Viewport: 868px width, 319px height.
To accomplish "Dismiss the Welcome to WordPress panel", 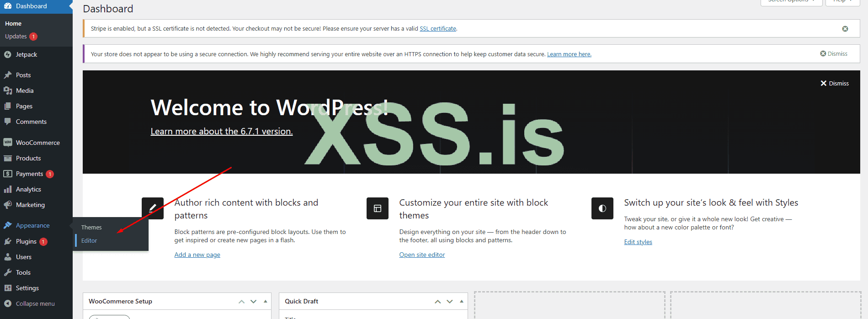I will (x=835, y=83).
